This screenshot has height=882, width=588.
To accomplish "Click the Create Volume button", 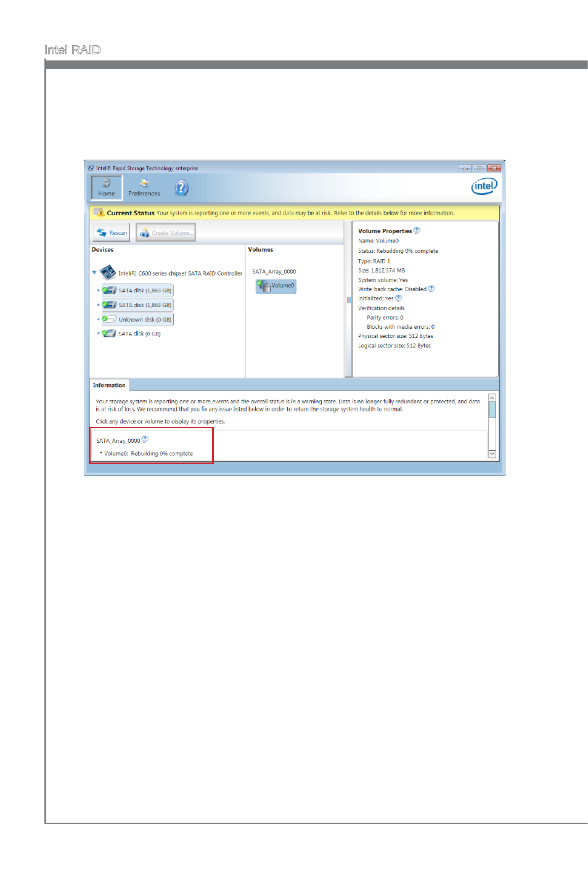I will [x=166, y=233].
